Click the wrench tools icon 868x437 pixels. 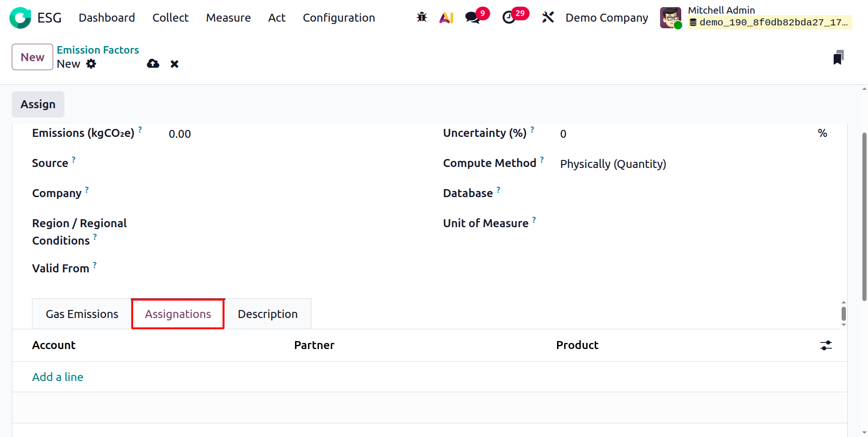(548, 18)
